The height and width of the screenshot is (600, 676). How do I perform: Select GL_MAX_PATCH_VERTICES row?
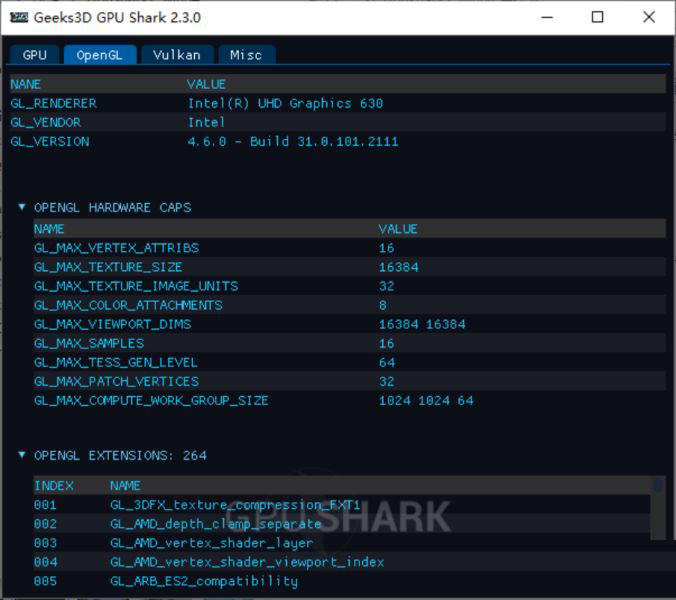click(x=350, y=381)
